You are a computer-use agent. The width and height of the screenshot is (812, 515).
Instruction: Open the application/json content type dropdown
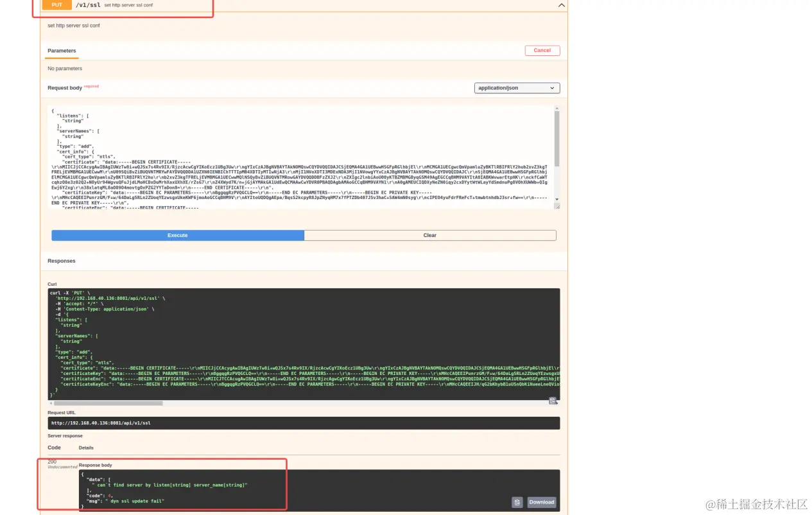tap(517, 88)
